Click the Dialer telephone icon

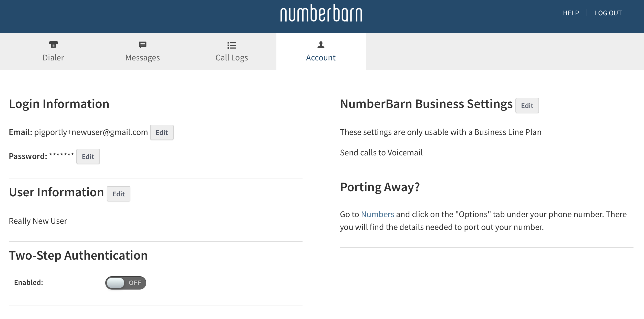coord(53,45)
